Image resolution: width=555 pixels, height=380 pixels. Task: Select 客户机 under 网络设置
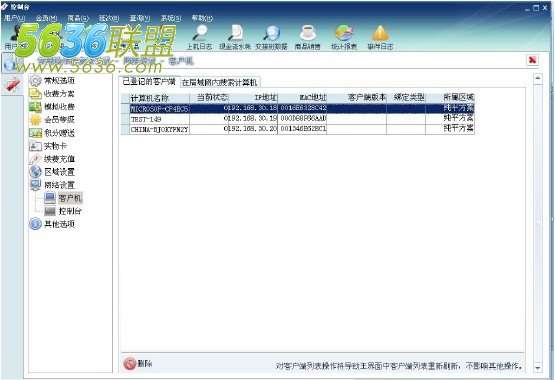coord(63,198)
